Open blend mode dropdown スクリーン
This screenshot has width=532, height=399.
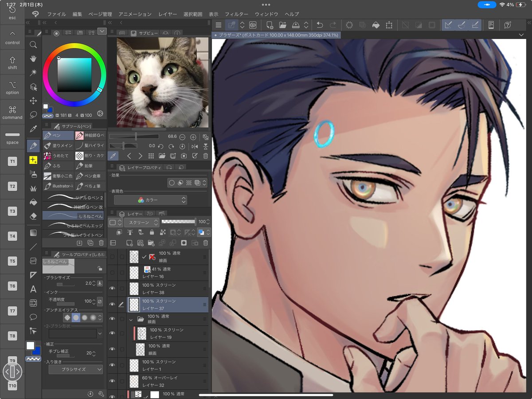[141, 222]
